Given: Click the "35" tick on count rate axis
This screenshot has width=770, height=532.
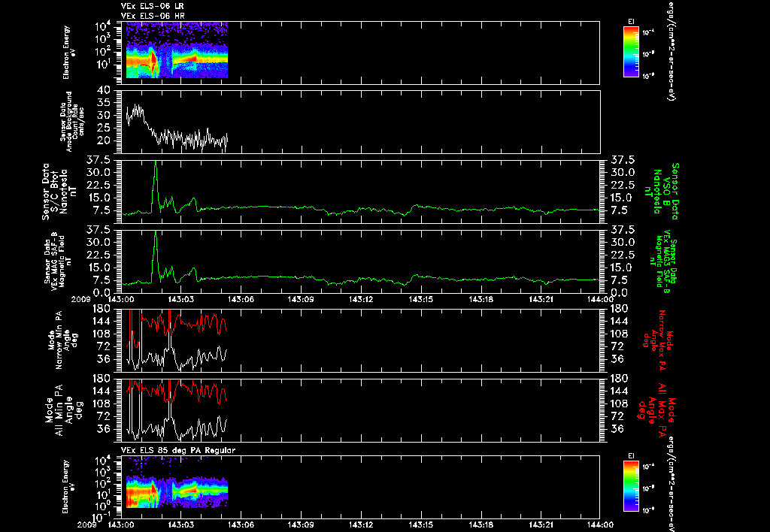Looking at the screenshot, I should [x=104, y=103].
